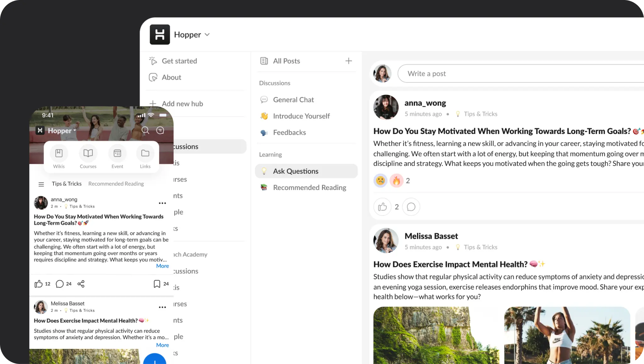Open the mobile search icon
Screen dimensions: 644x364
click(145, 130)
